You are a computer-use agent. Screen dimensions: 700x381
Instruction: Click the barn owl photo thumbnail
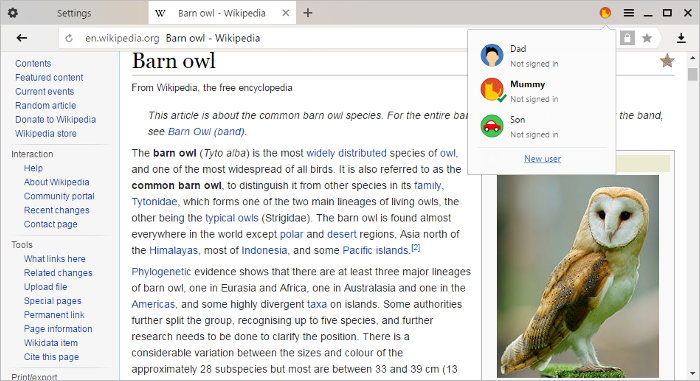578,276
